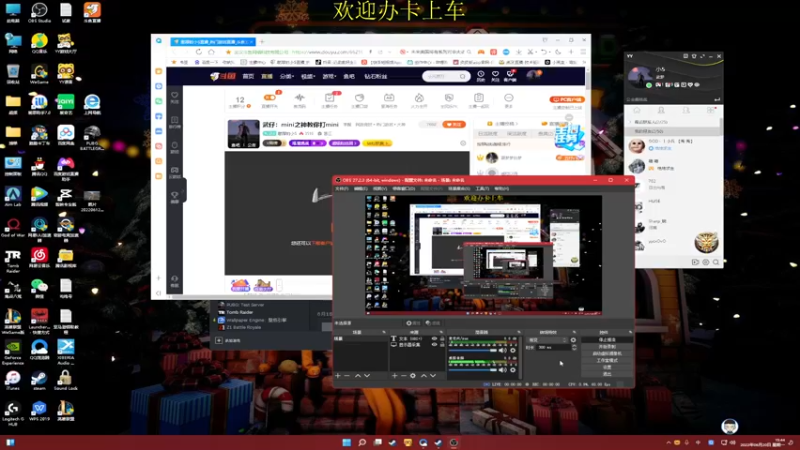Add a new scene in OBS Scenes panel
Viewport: 800px width, 450px height.
point(338,376)
